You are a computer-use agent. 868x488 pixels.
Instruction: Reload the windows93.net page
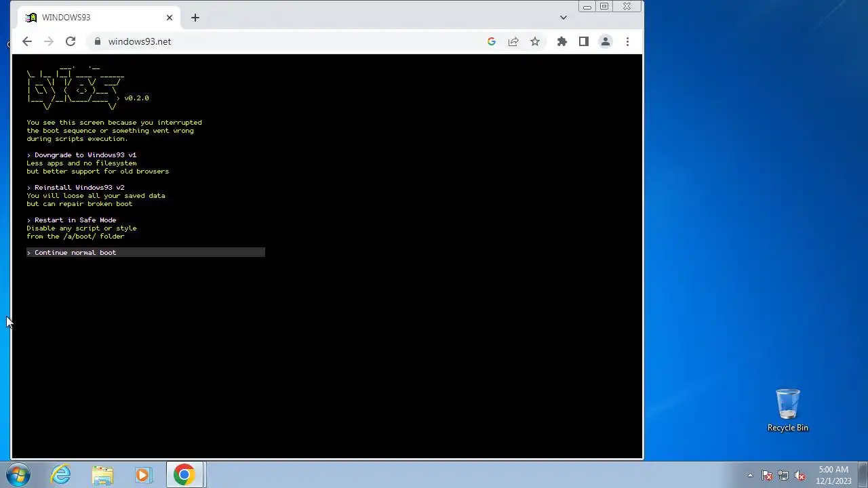tap(71, 41)
